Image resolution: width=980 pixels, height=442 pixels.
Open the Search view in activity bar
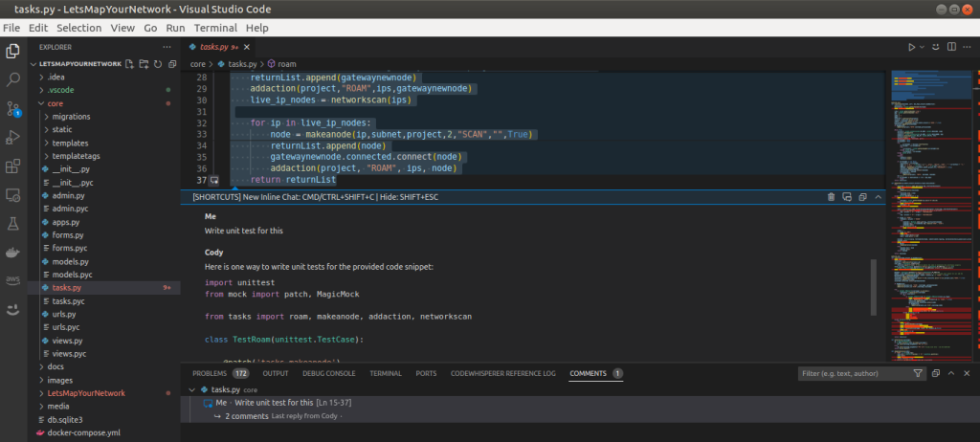click(12, 80)
